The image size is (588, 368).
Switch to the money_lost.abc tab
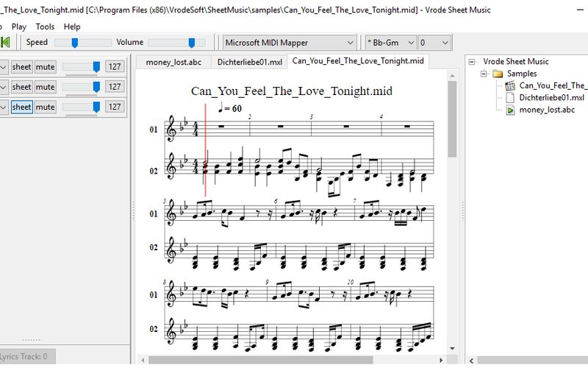(x=173, y=63)
